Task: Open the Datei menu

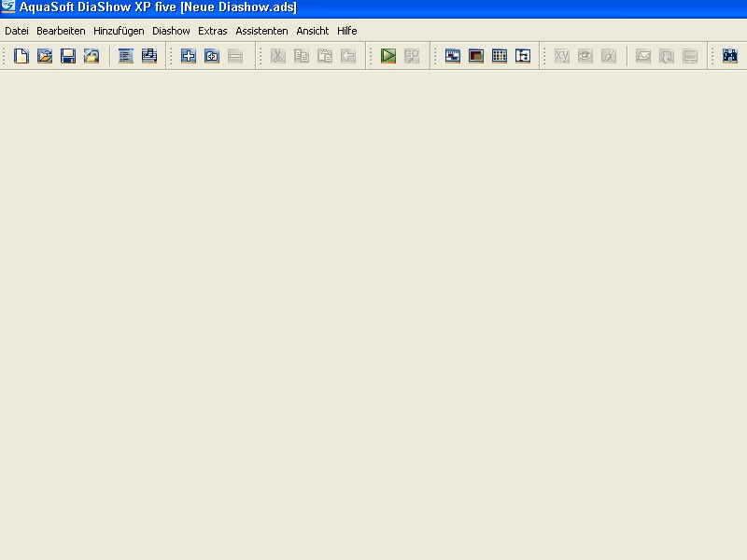Action: 17,31
